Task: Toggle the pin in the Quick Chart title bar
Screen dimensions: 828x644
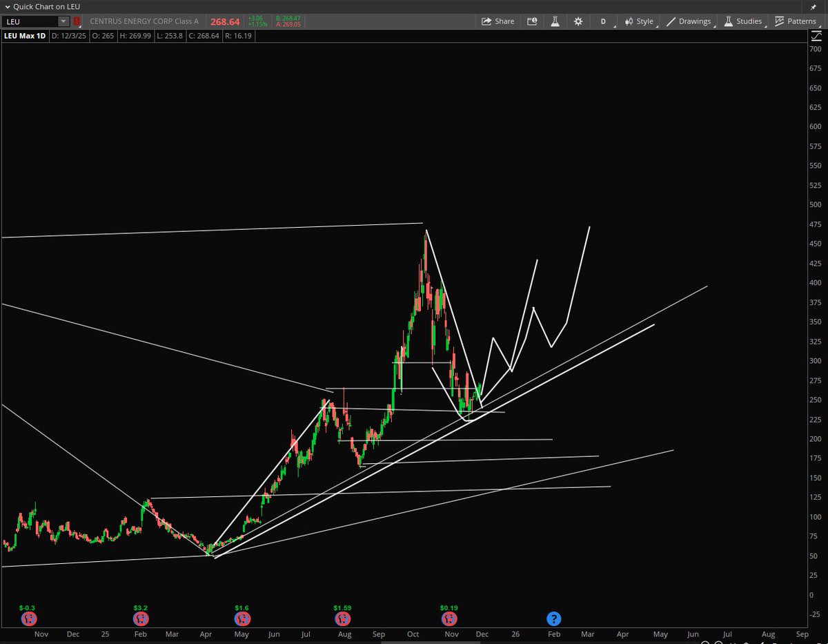Action: (814, 7)
